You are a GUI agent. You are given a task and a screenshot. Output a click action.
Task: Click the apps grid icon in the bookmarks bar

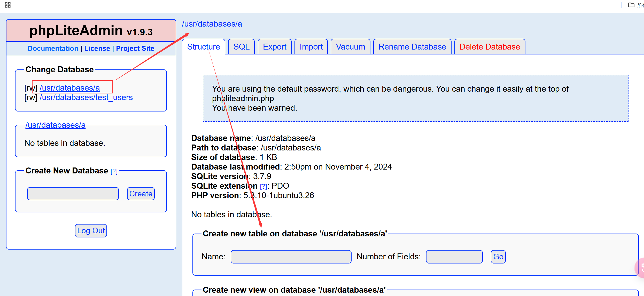(8, 5)
